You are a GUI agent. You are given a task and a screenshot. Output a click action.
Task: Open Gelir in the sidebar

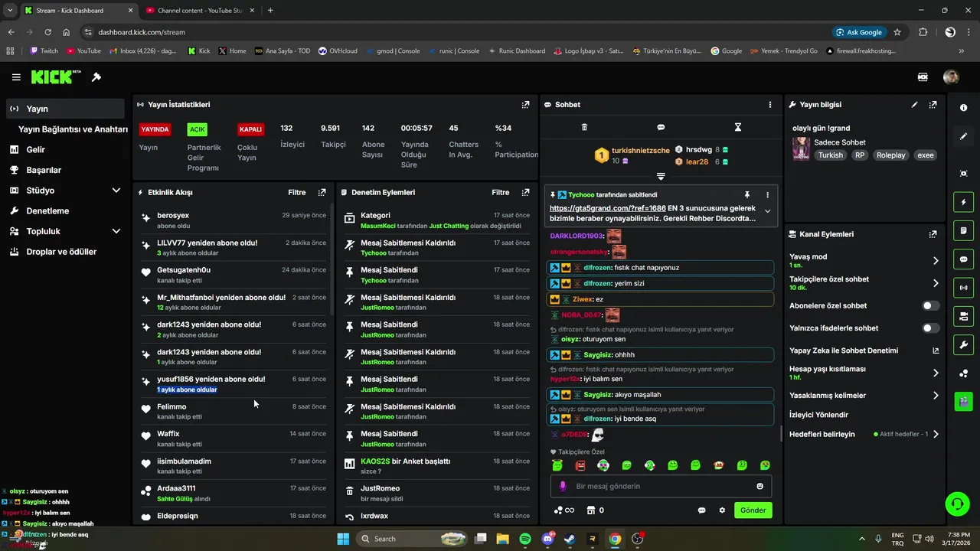click(65, 150)
